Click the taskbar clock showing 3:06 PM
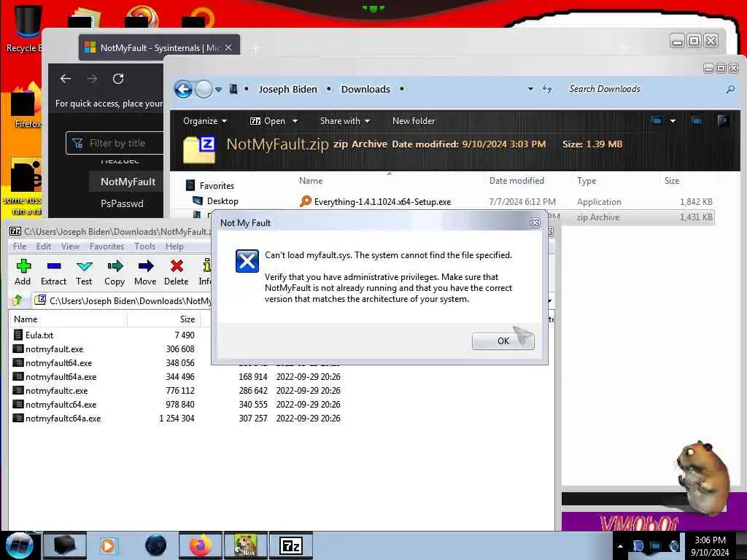The height and width of the screenshot is (560, 747). pos(710,545)
